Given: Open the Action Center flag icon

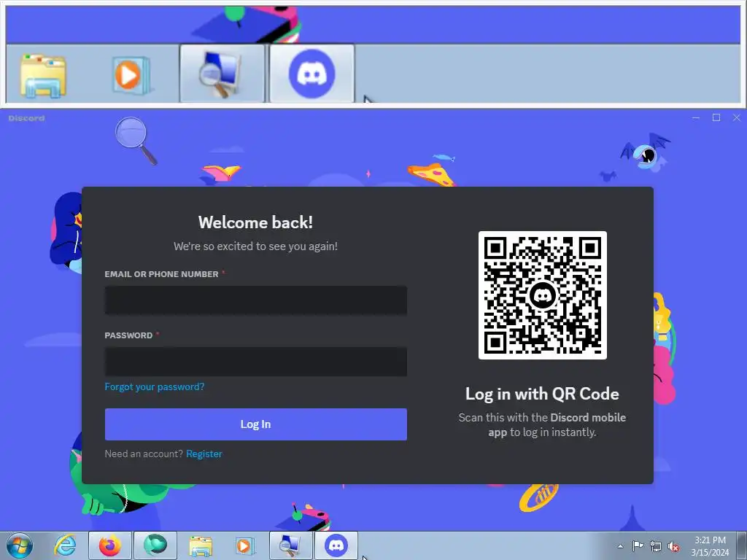Looking at the screenshot, I should tap(638, 545).
